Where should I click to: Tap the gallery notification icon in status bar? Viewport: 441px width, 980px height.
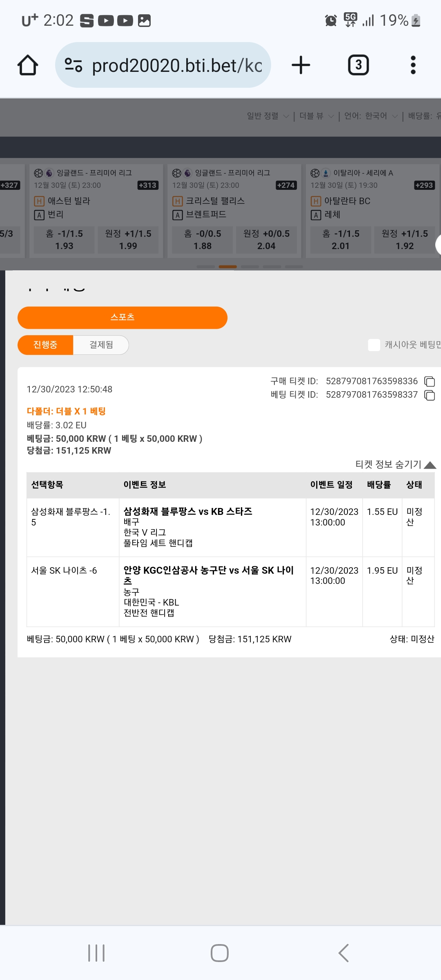[144, 20]
